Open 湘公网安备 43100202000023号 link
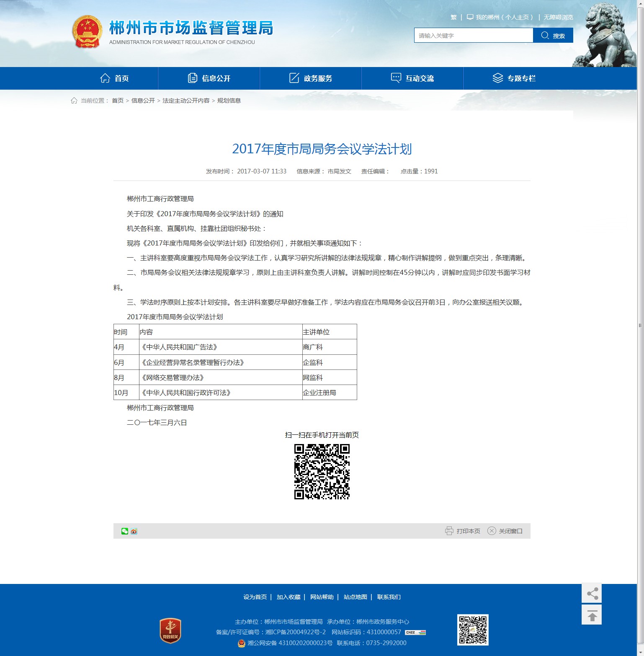Image resolution: width=644 pixels, height=656 pixels. [290, 643]
